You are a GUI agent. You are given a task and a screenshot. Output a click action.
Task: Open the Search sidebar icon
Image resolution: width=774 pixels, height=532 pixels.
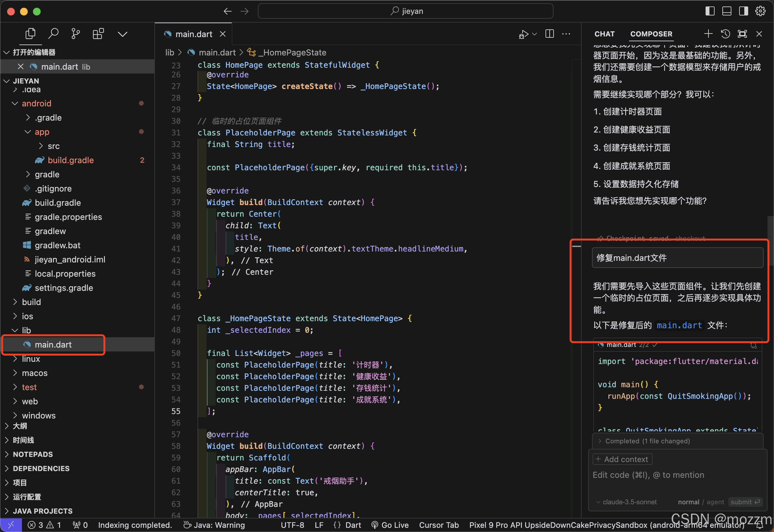tap(53, 34)
